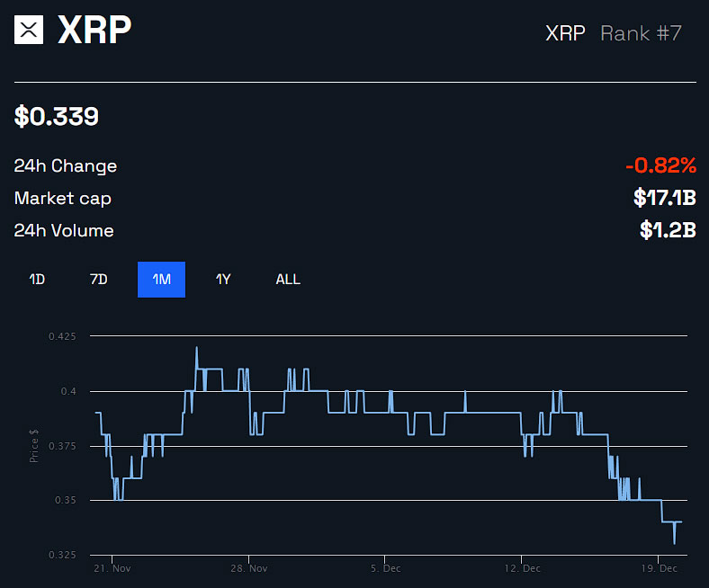The image size is (709, 588).
Task: Click the 24h Volume label
Action: tap(64, 231)
